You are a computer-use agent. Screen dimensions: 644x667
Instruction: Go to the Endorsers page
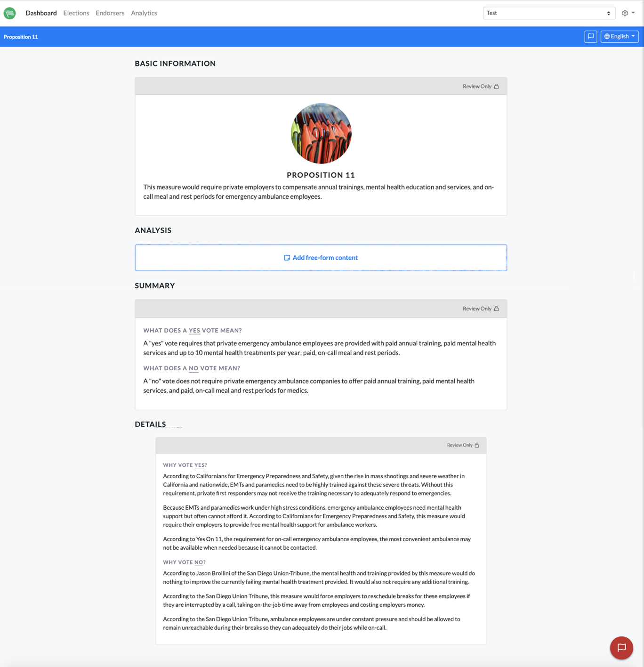click(110, 13)
